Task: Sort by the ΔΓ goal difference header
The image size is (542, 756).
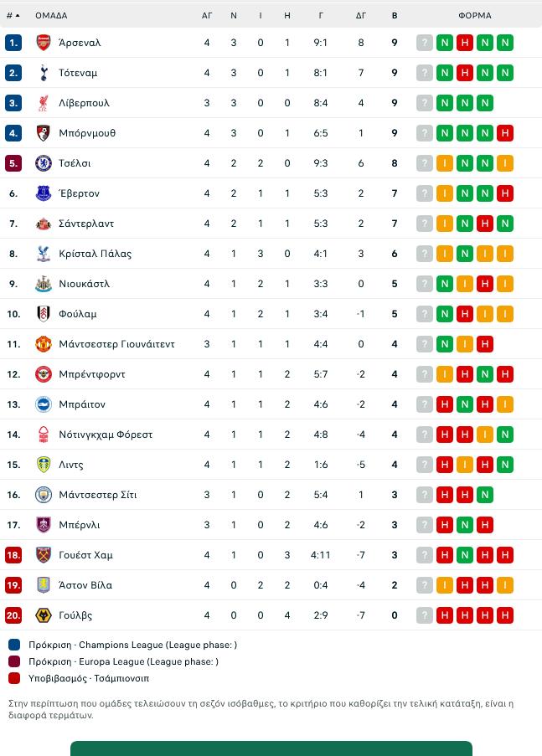Action: click(x=360, y=15)
